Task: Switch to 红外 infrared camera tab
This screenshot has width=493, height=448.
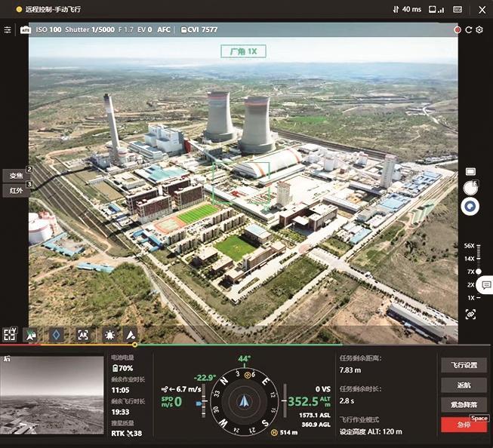Action: click(16, 191)
